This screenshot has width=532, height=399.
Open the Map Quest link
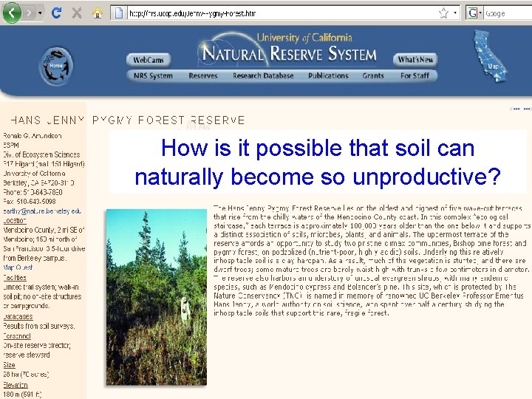click(x=18, y=267)
